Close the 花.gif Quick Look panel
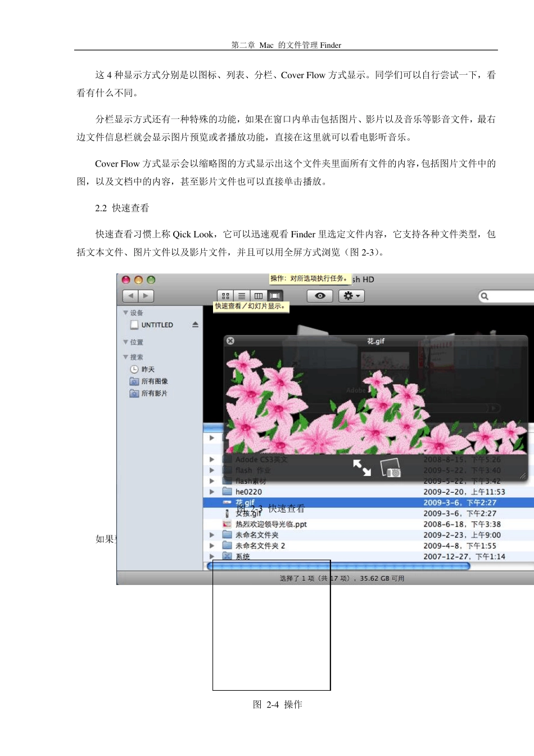This screenshot has width=534, height=756. (230, 341)
